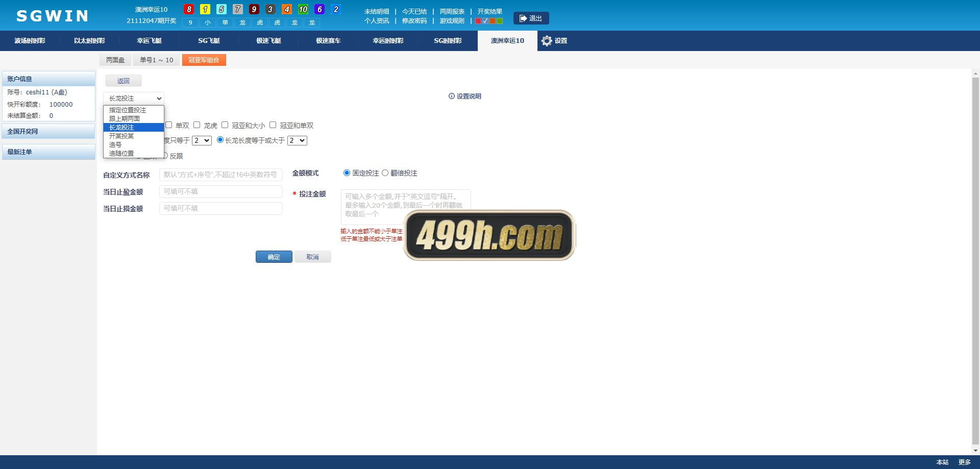Click the orange number 4 ball

[x=287, y=9]
